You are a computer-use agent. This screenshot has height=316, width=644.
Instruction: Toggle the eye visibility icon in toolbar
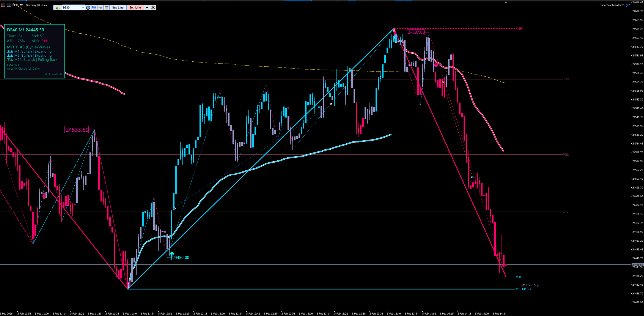point(88,8)
